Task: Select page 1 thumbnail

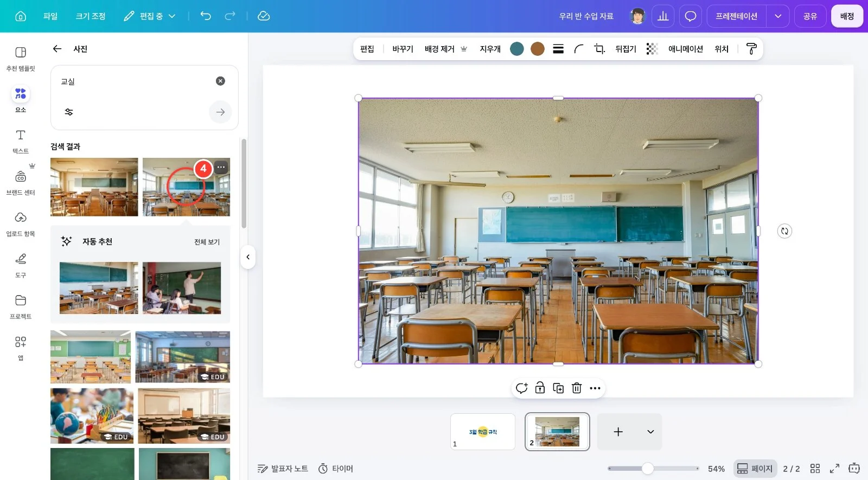Action: (483, 432)
